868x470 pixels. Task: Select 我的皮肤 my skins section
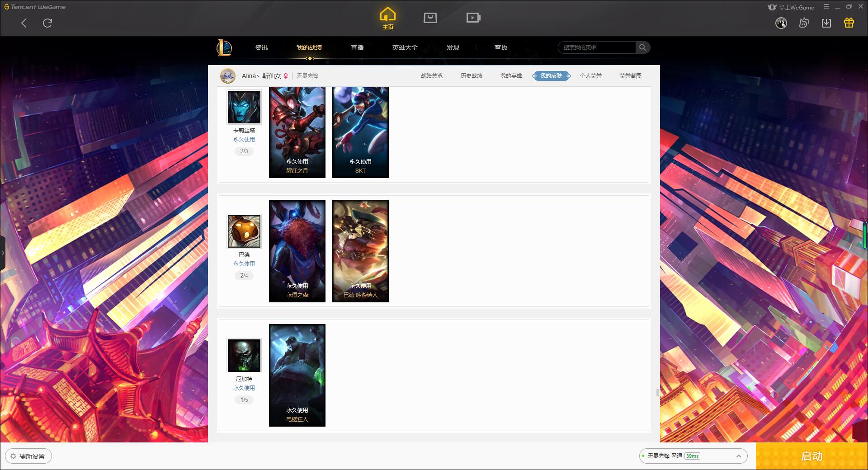(551, 76)
